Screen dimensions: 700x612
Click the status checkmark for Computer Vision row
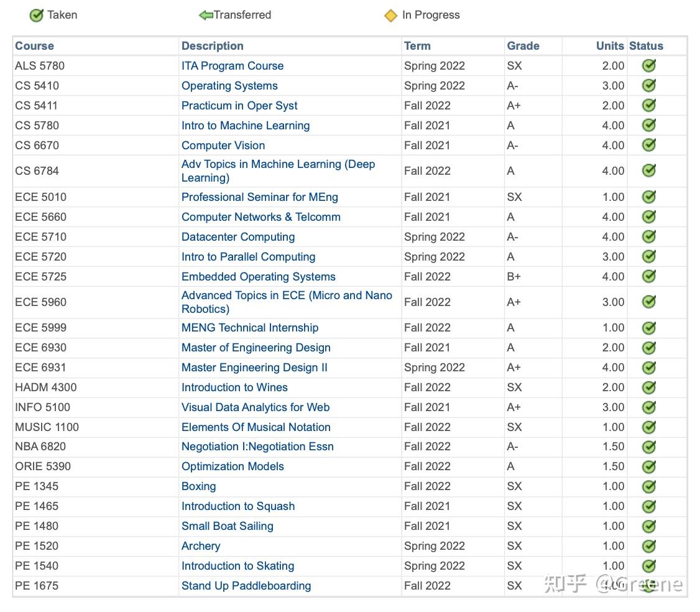pyautogui.click(x=649, y=146)
